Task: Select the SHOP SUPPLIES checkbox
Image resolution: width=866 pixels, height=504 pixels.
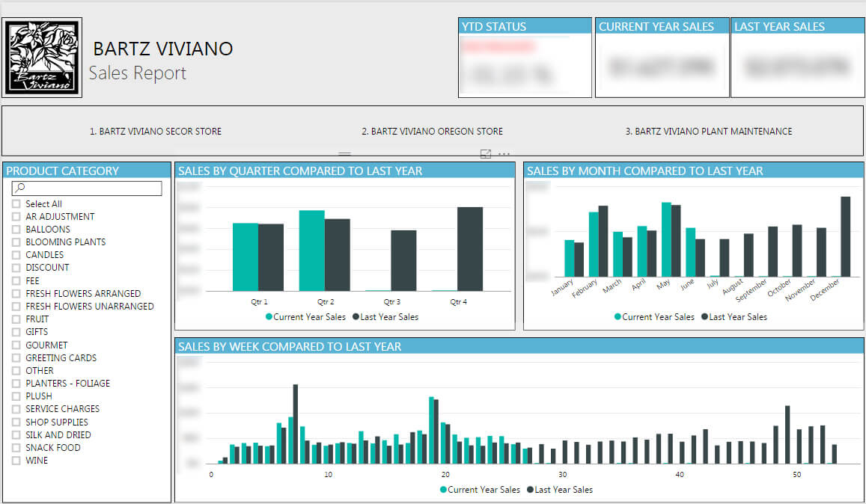Action: point(16,422)
